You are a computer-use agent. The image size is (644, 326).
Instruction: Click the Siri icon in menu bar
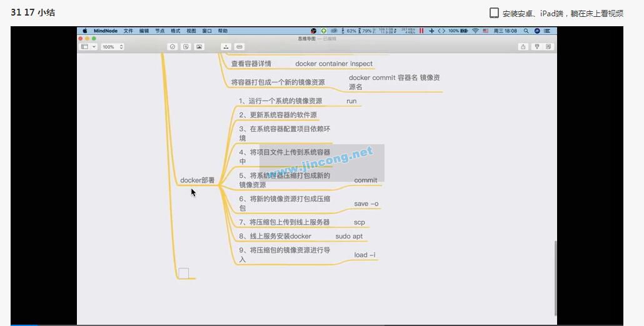537,31
